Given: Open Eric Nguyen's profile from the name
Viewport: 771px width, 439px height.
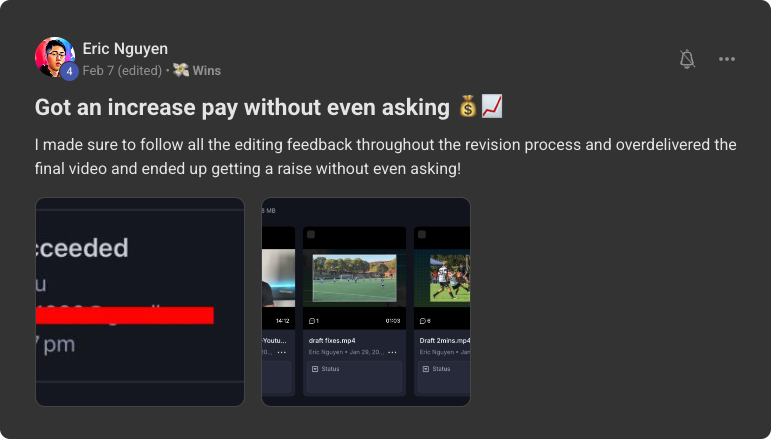Looking at the screenshot, I should pyautogui.click(x=125, y=49).
